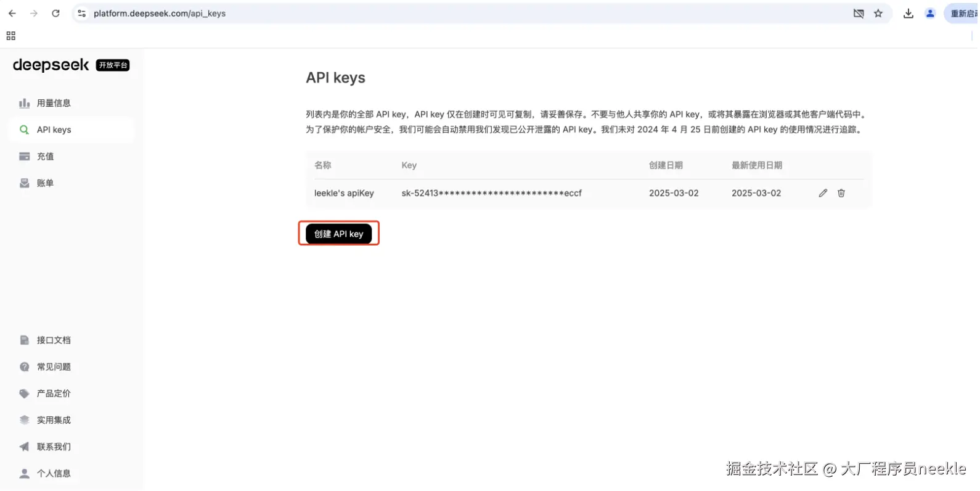
Task: Click the 最新使用日期 column header
Action: pyautogui.click(x=757, y=165)
